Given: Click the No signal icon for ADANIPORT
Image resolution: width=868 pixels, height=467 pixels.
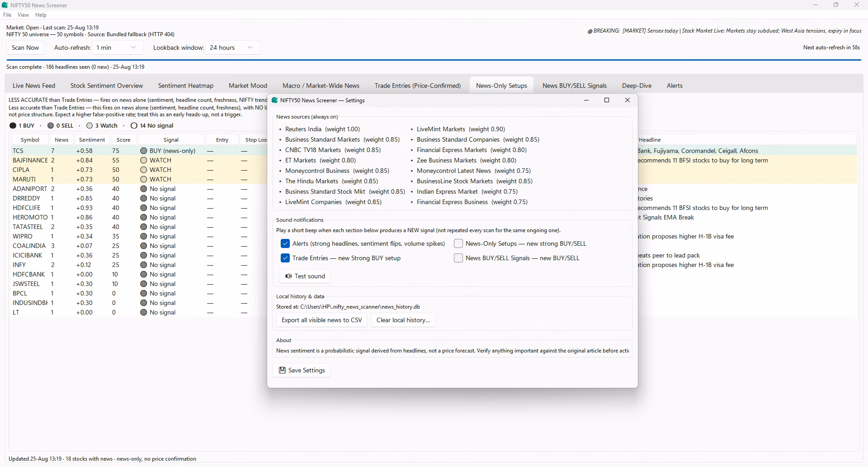Looking at the screenshot, I should click(143, 189).
